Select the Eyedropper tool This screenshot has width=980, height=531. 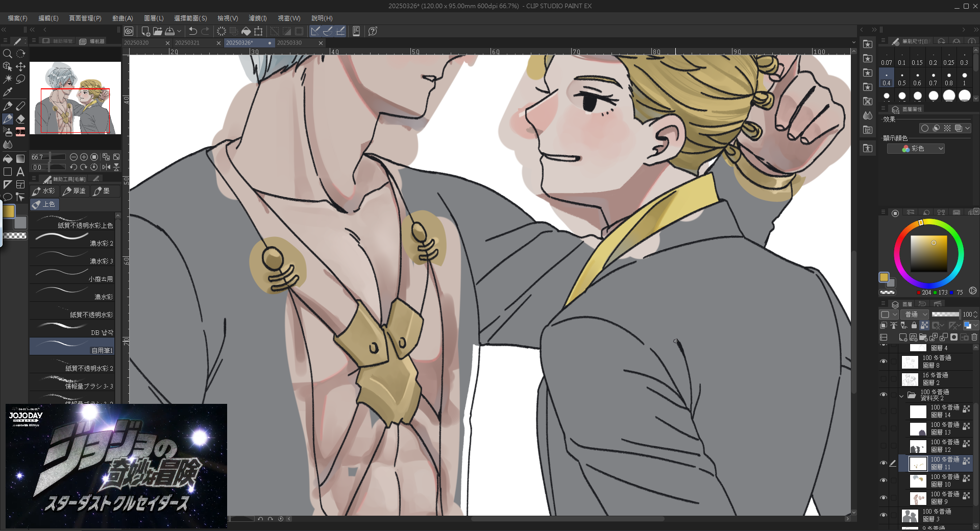tap(8, 92)
